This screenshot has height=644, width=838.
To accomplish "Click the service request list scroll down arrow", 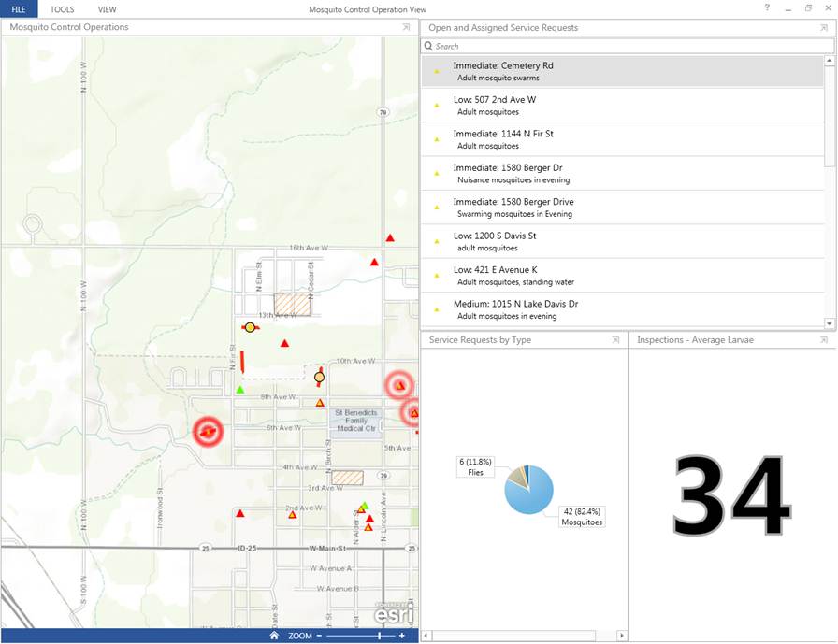I will point(830,323).
